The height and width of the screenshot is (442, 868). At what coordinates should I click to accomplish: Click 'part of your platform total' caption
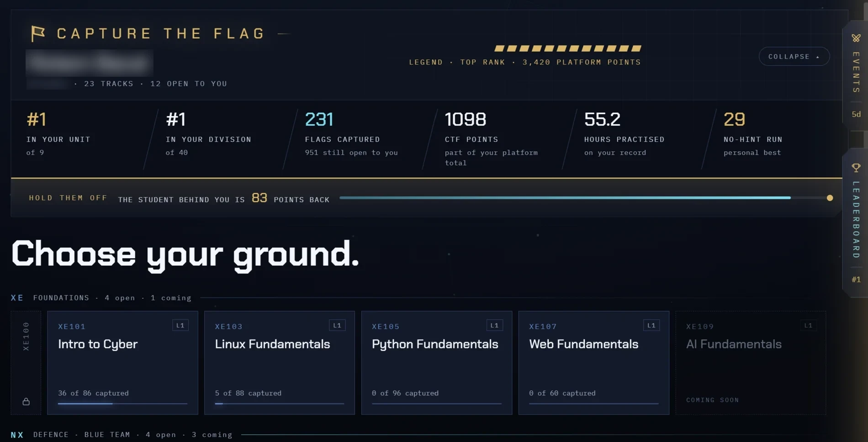(x=491, y=158)
